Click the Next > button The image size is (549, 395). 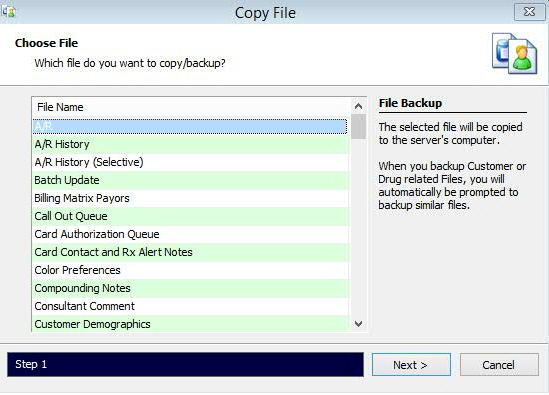click(x=411, y=365)
